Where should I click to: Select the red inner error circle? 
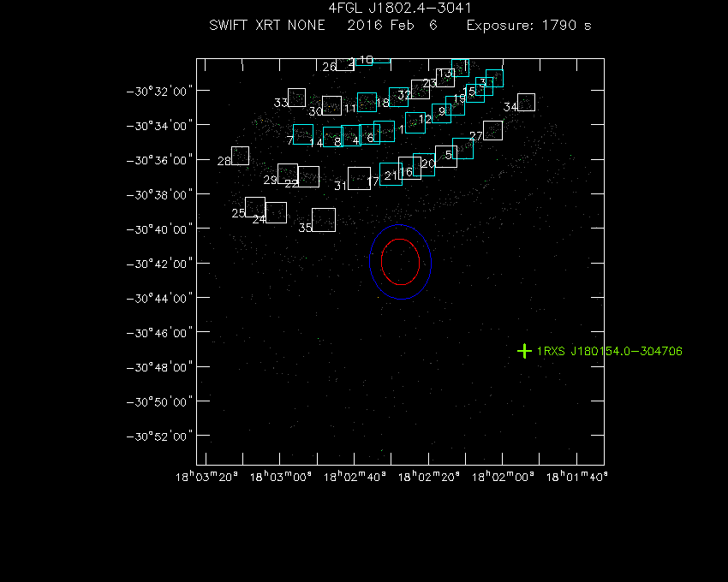(400, 262)
